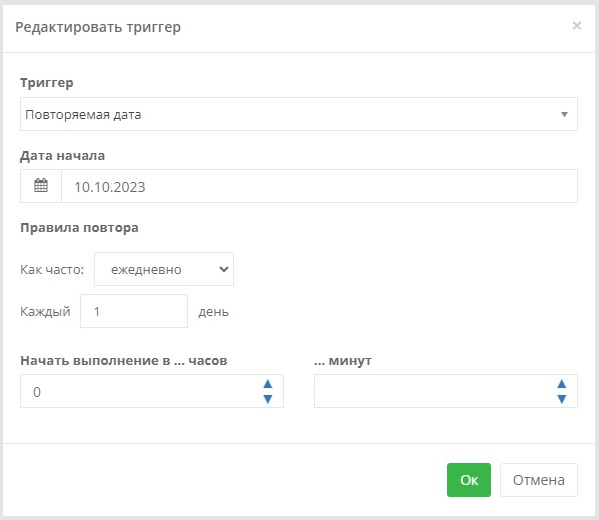The height and width of the screenshot is (520, 599).
Task: Click into the empty minutes field
Action: click(x=445, y=391)
